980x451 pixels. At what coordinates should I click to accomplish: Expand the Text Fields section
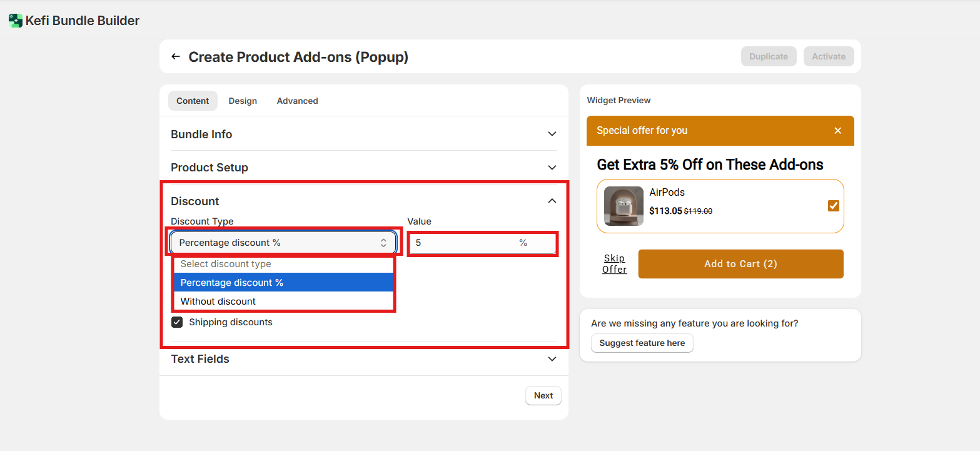[x=552, y=359]
